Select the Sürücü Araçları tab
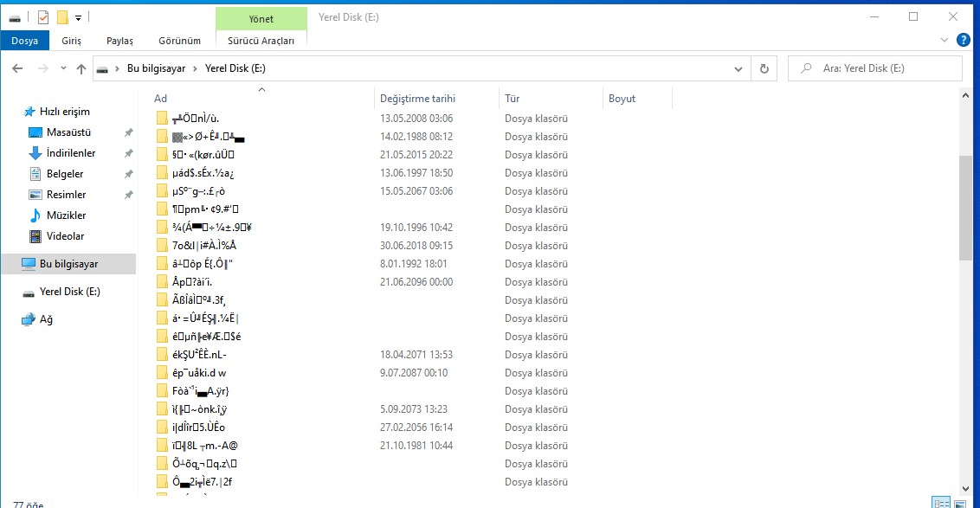 point(261,41)
